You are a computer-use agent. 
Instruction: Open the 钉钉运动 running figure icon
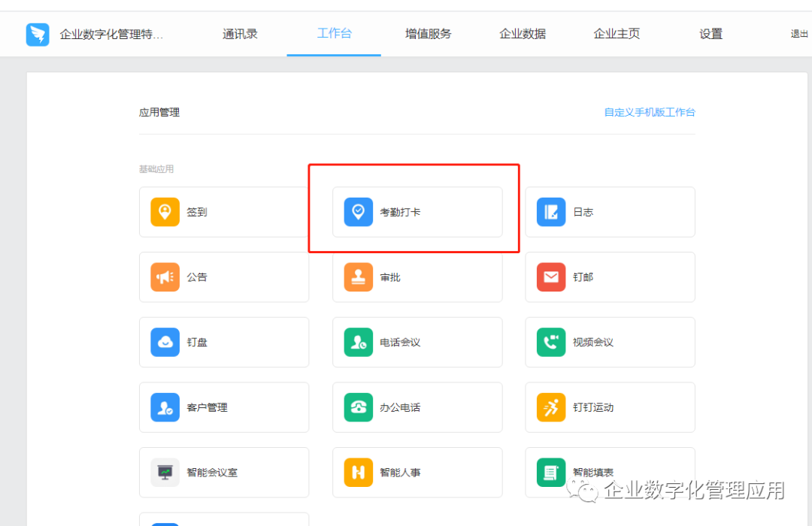(551, 407)
